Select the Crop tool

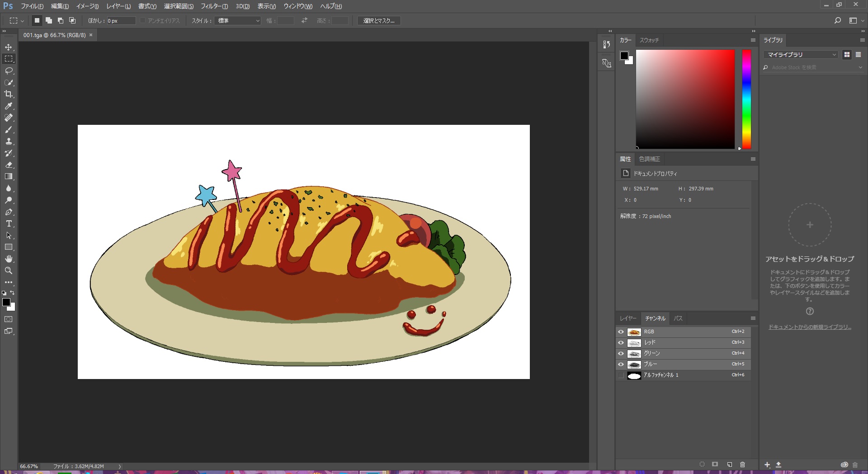click(x=9, y=94)
